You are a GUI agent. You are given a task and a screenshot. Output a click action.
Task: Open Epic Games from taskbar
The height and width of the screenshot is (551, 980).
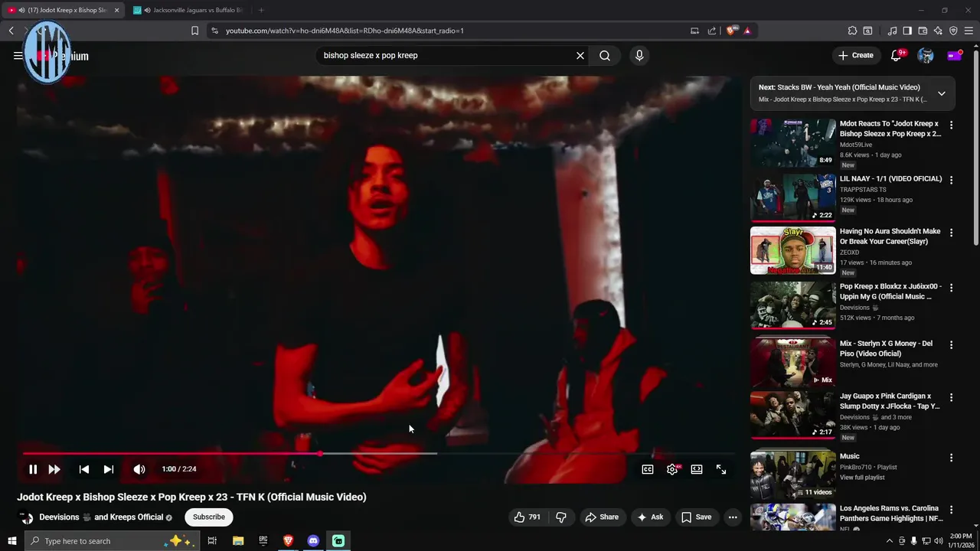(x=263, y=541)
